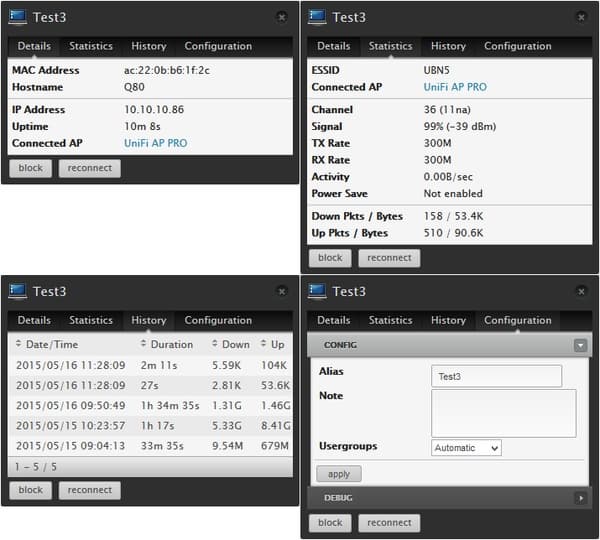The width and height of the screenshot is (600, 540).
Task: Open Configuration tab in the ESSID panel
Action: pyautogui.click(x=518, y=46)
